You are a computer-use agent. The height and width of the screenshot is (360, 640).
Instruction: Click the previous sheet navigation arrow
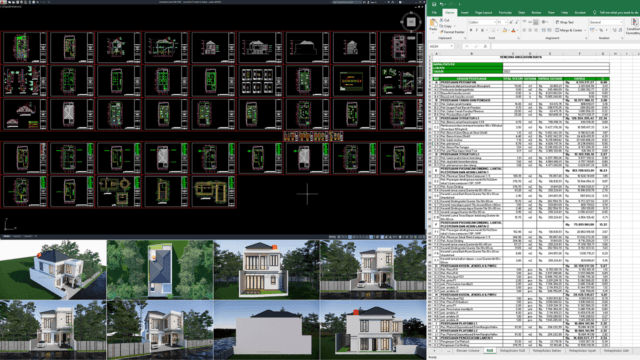[x=434, y=351]
